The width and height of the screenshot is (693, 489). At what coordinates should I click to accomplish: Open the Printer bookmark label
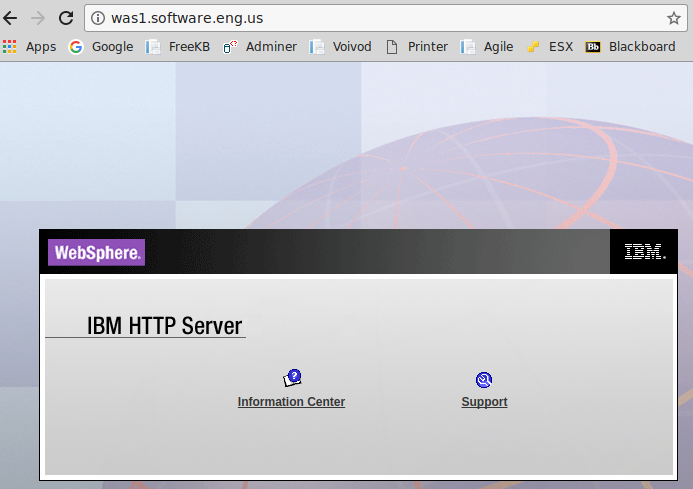427,46
